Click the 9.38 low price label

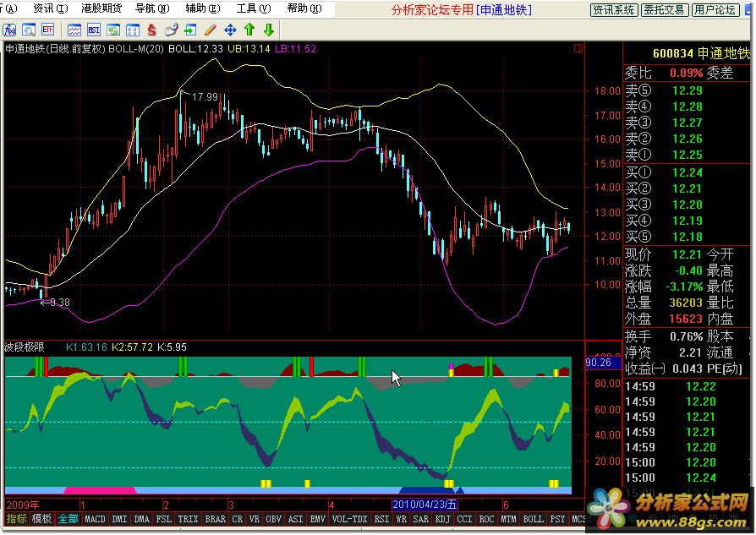tap(60, 303)
